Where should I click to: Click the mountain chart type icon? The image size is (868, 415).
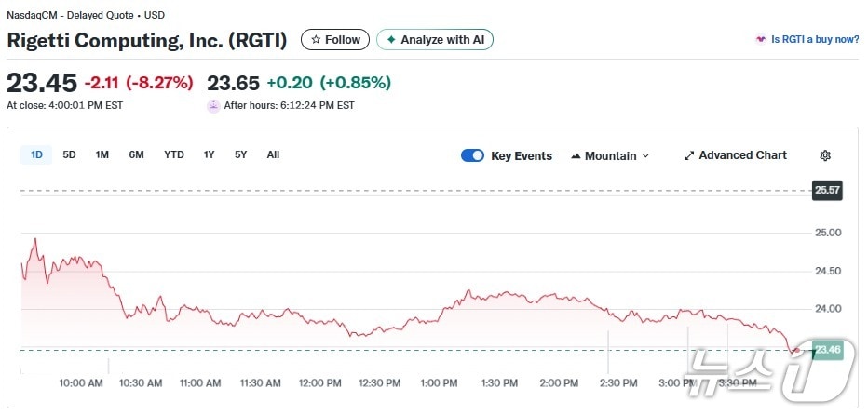click(576, 156)
